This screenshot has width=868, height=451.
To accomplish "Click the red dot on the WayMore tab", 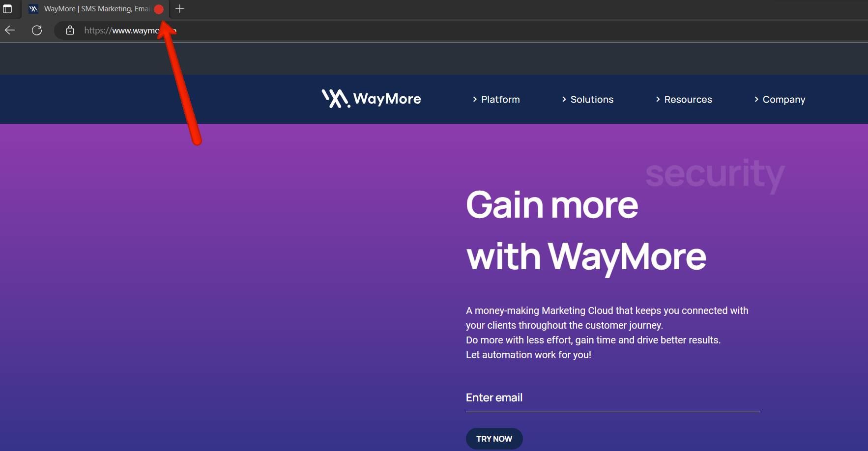I will (159, 9).
